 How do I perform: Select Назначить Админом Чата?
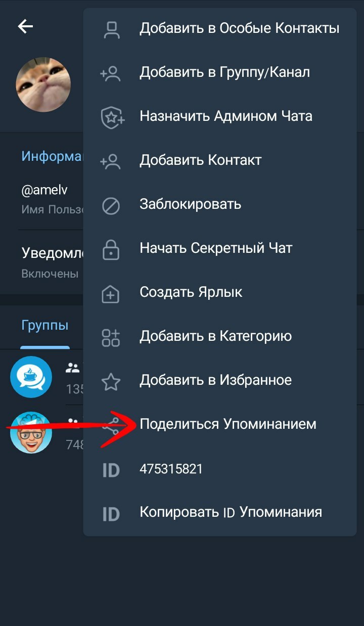pos(226,116)
